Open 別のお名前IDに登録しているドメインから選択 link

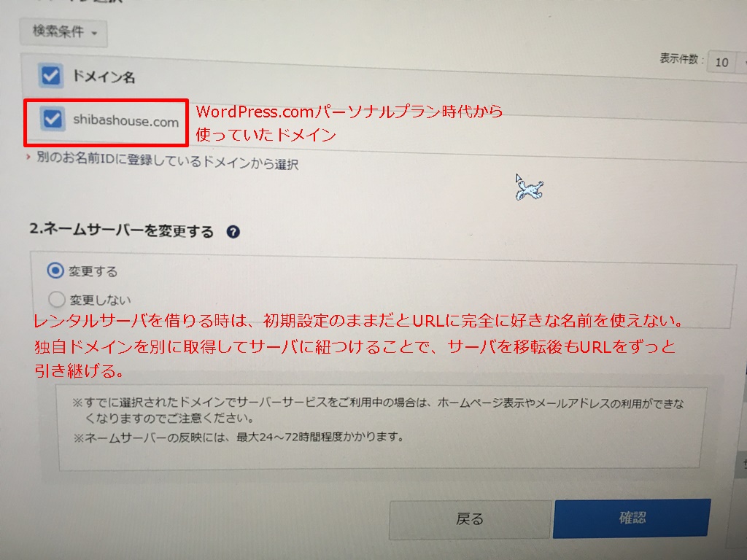point(167,161)
